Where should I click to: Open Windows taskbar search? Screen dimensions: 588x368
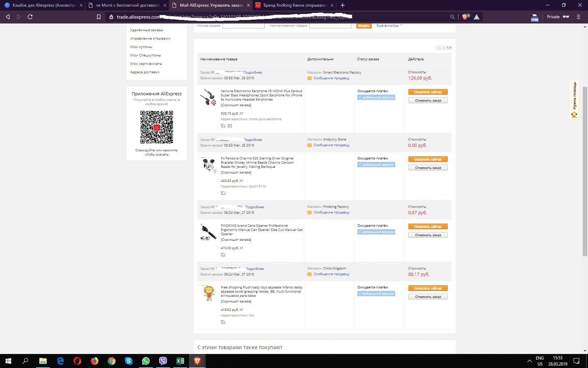25,361
